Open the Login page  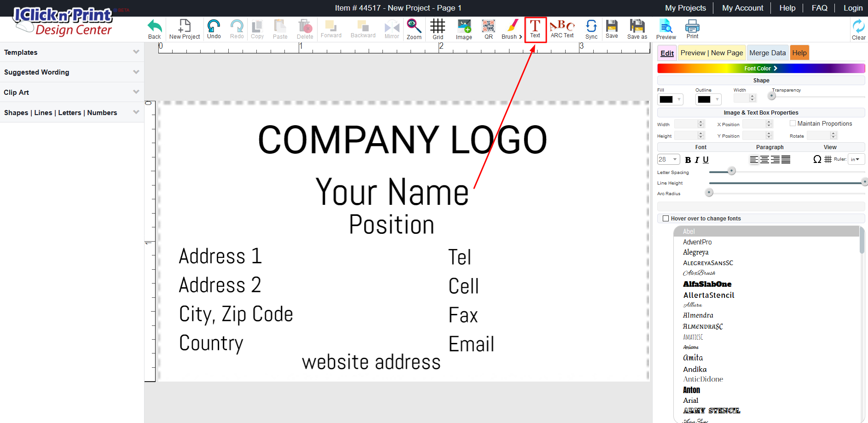853,8
